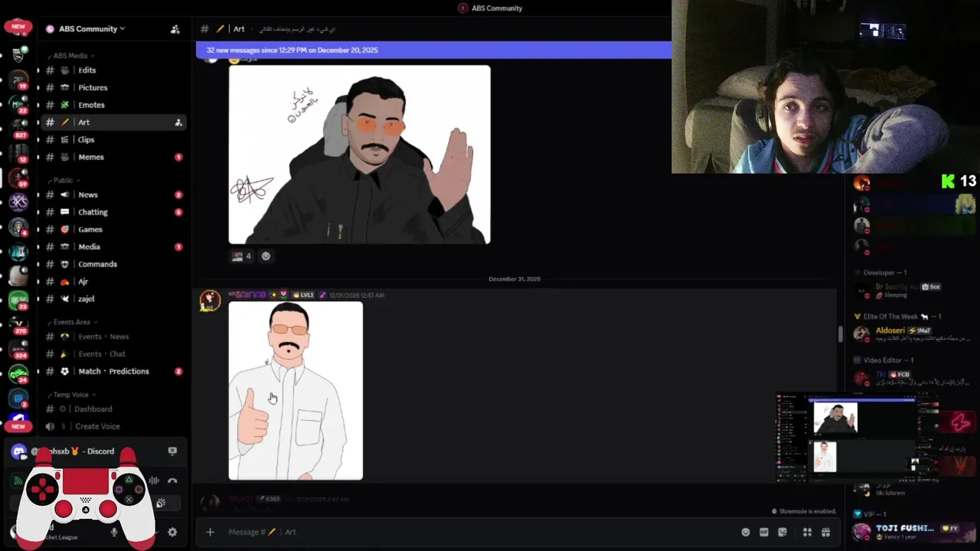The image size is (980, 551).
Task: Open server icon with 827 badge
Action: click(18, 127)
